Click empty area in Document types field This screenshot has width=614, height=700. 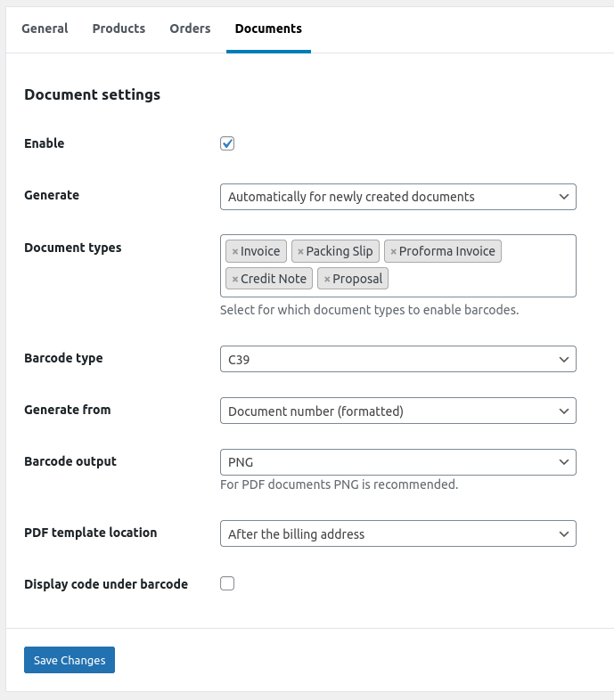coord(481,280)
